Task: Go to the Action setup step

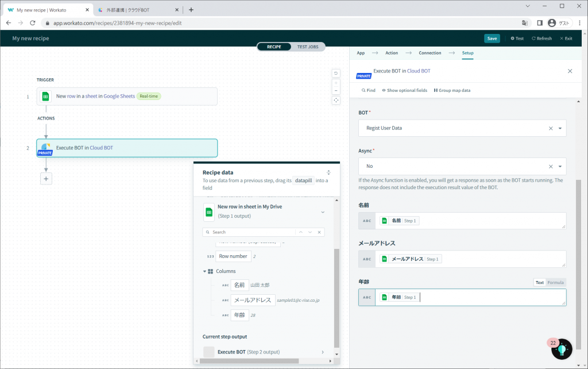Action: [x=392, y=53]
